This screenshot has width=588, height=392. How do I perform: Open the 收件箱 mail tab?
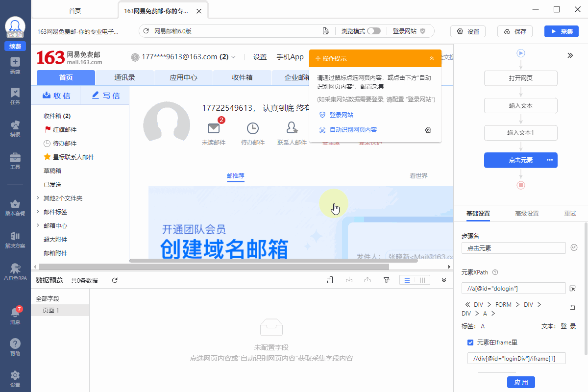[x=242, y=77]
